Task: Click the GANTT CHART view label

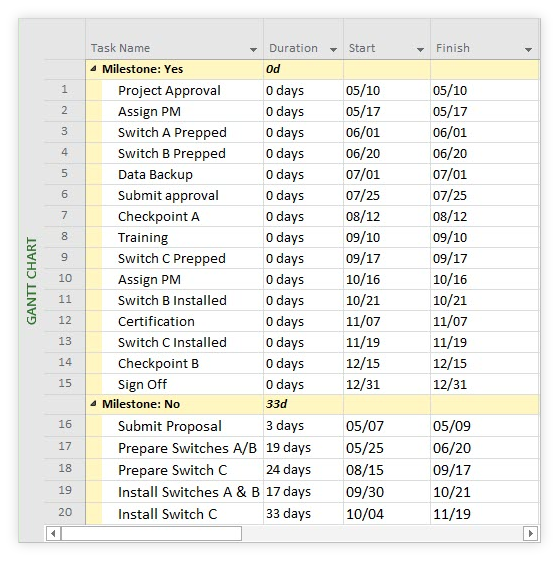Action: coord(31,281)
